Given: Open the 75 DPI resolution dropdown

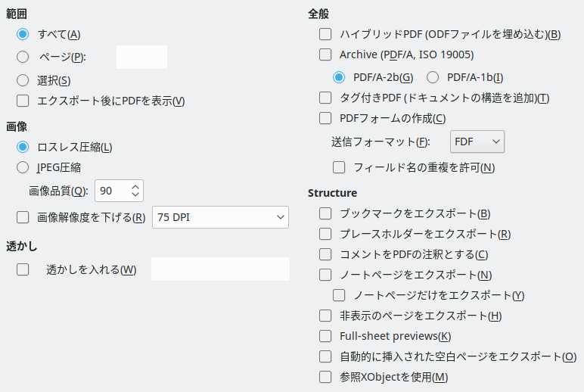Looking at the screenshot, I should point(220,217).
